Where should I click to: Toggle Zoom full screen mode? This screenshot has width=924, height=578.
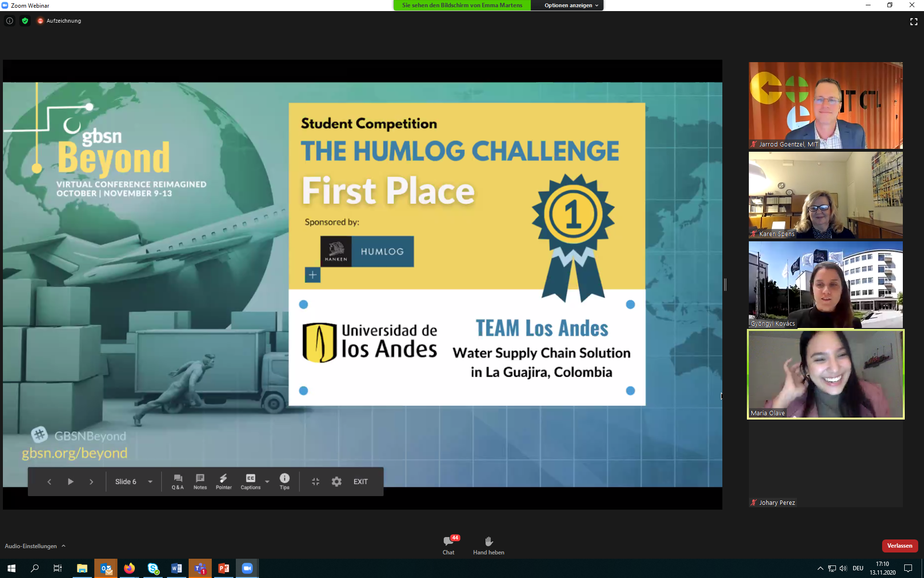click(913, 22)
